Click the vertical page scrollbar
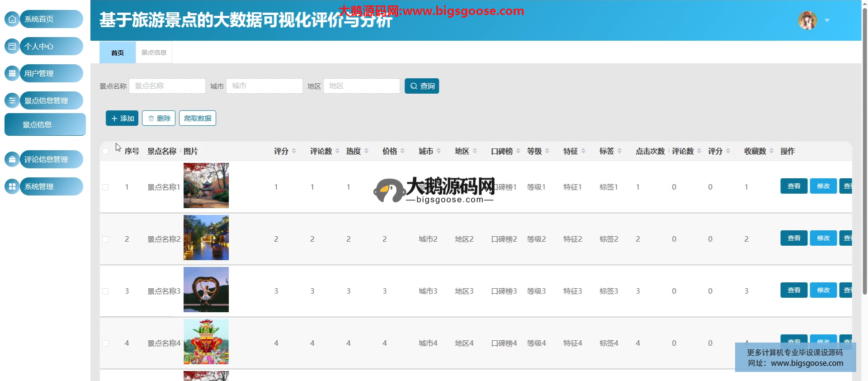Screen dimensions: 868x381 [x=864, y=149]
